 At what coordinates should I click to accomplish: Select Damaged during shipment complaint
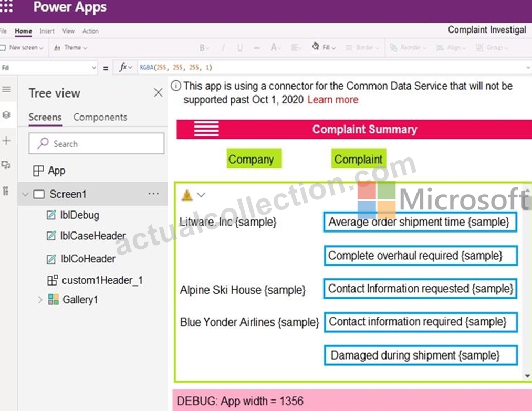pyautogui.click(x=420, y=355)
